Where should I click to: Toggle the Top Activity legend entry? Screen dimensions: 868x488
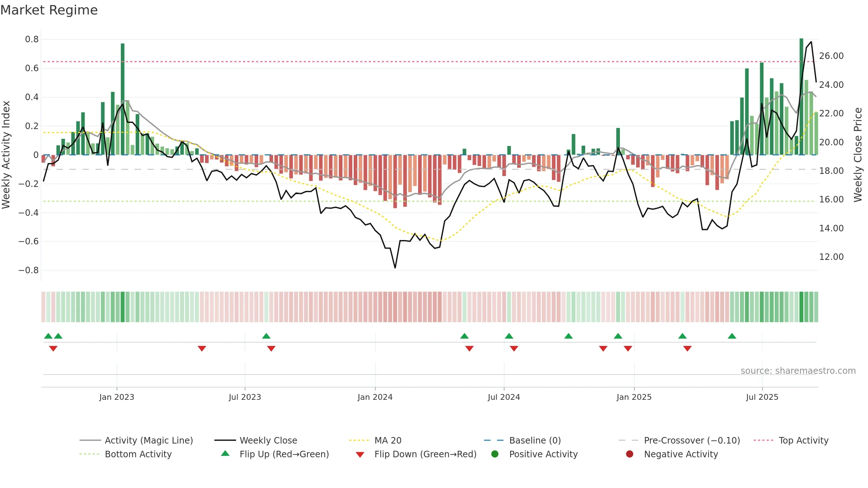tap(791, 440)
